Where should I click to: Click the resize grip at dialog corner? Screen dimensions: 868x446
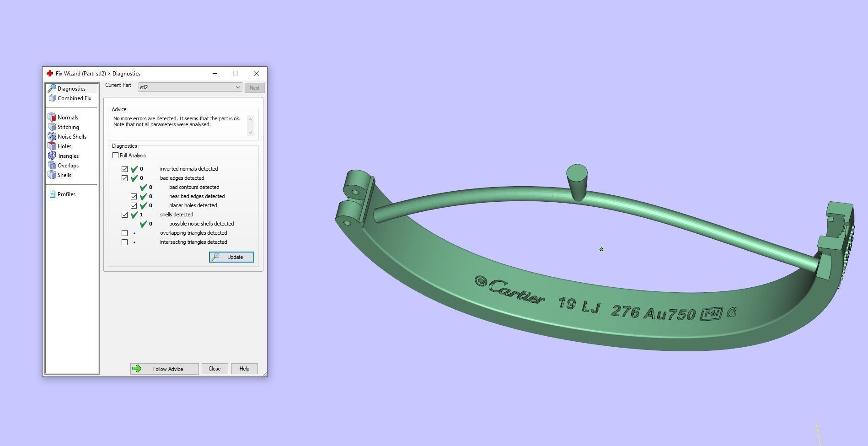(x=264, y=374)
